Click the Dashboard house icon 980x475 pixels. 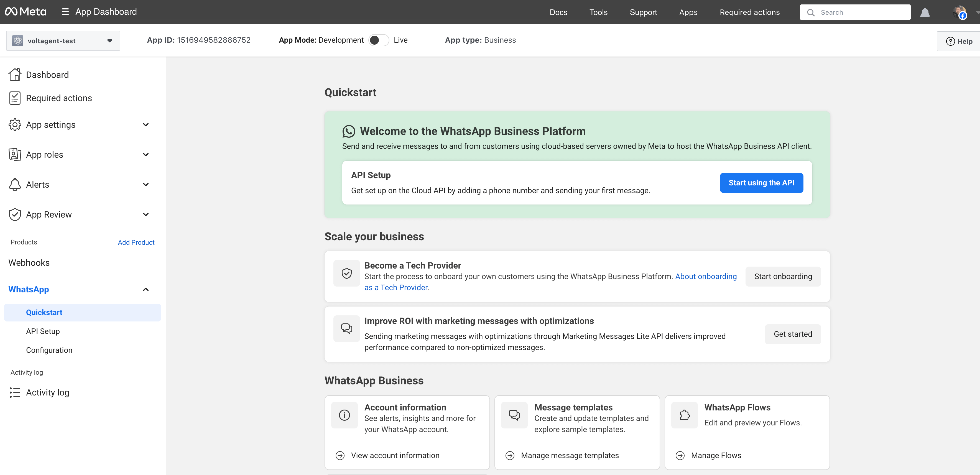point(15,75)
